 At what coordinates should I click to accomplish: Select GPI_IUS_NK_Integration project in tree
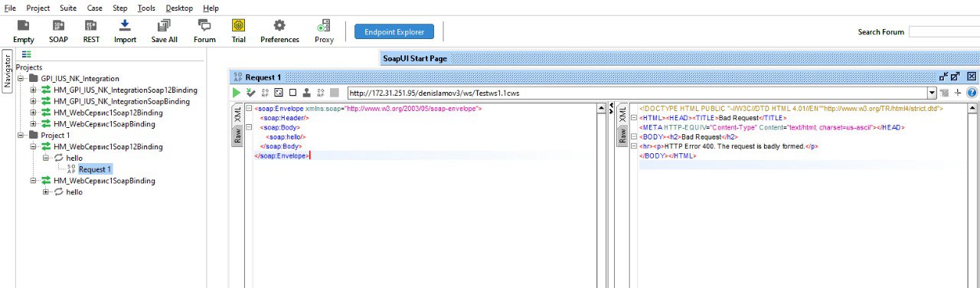pyautogui.click(x=80, y=78)
